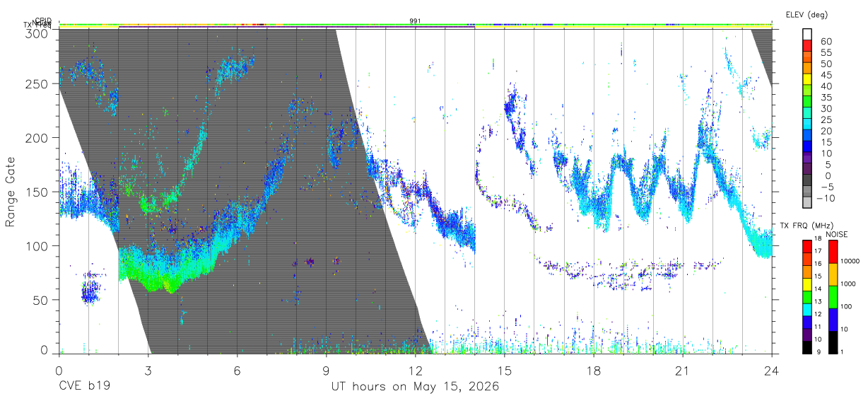This screenshot has width=868, height=401.
Task: Click the colored noise strip above the plot
Action: coord(415,24)
